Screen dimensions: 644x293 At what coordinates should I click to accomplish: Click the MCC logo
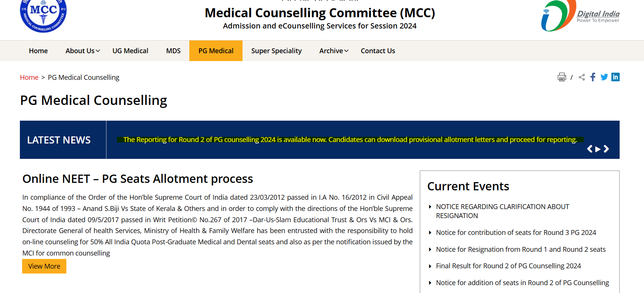click(43, 16)
